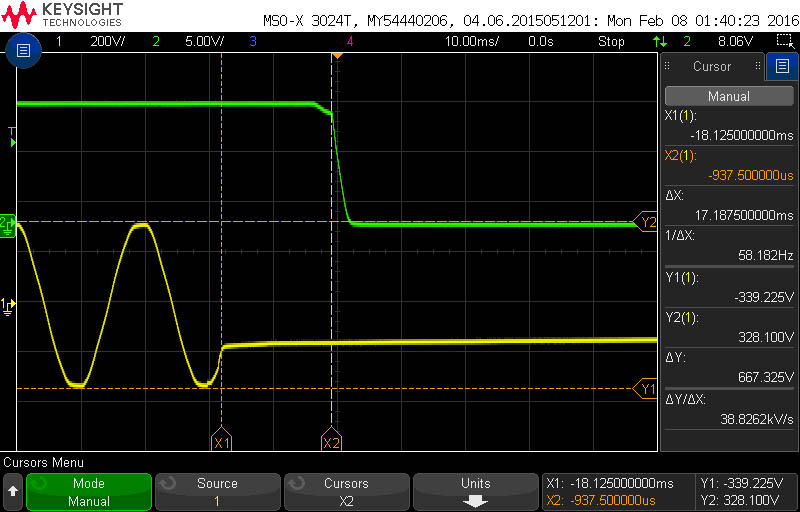This screenshot has height=512, width=800.
Task: Open the timebase 10.00ms/ setting
Action: point(472,41)
